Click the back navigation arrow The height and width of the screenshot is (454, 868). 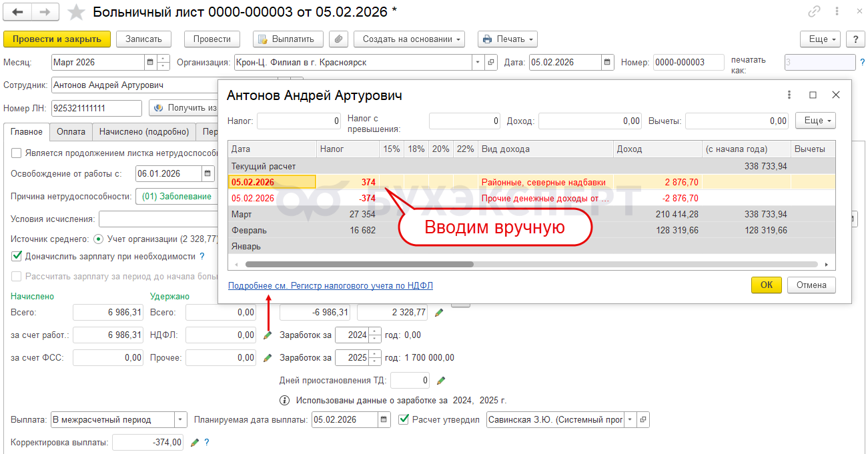pyautogui.click(x=18, y=12)
